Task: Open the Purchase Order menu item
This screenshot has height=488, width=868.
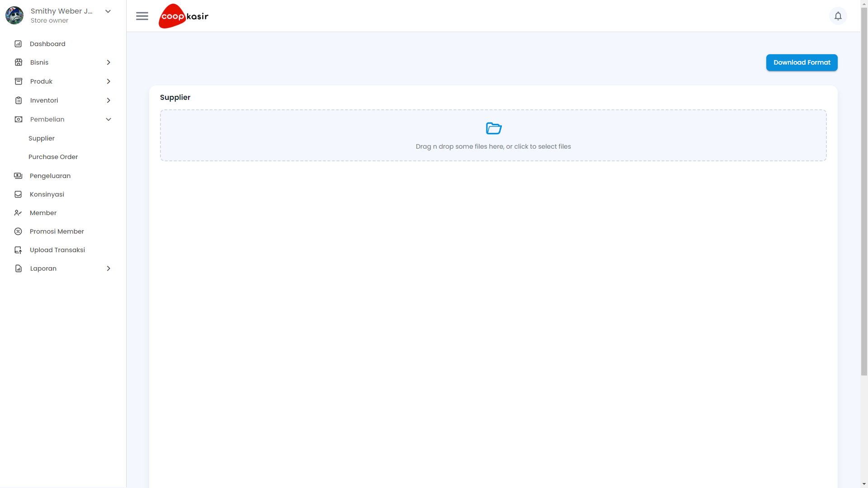Action: (53, 157)
